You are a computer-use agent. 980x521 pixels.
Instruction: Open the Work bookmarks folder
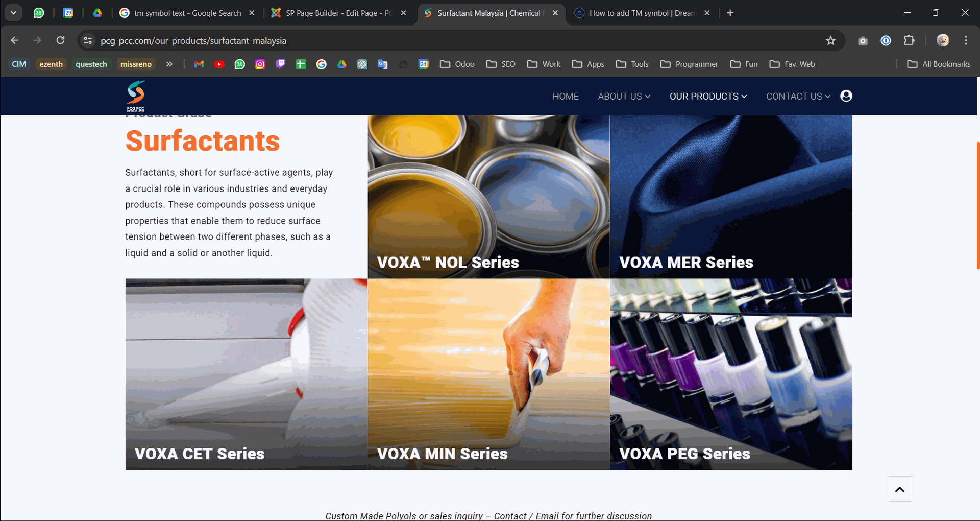(x=544, y=64)
